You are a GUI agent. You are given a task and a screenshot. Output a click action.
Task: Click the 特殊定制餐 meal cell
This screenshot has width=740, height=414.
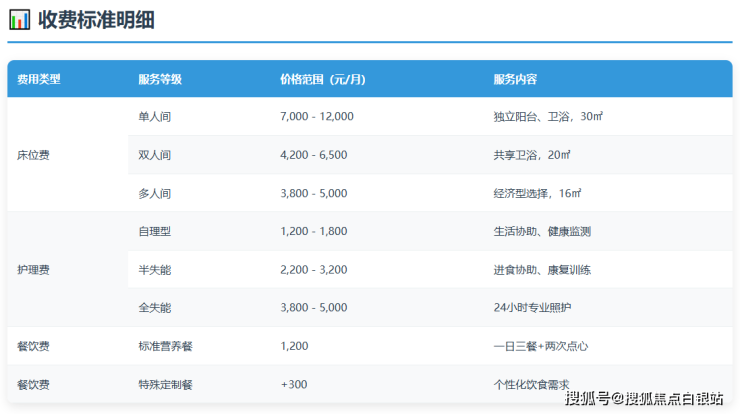[165, 384]
